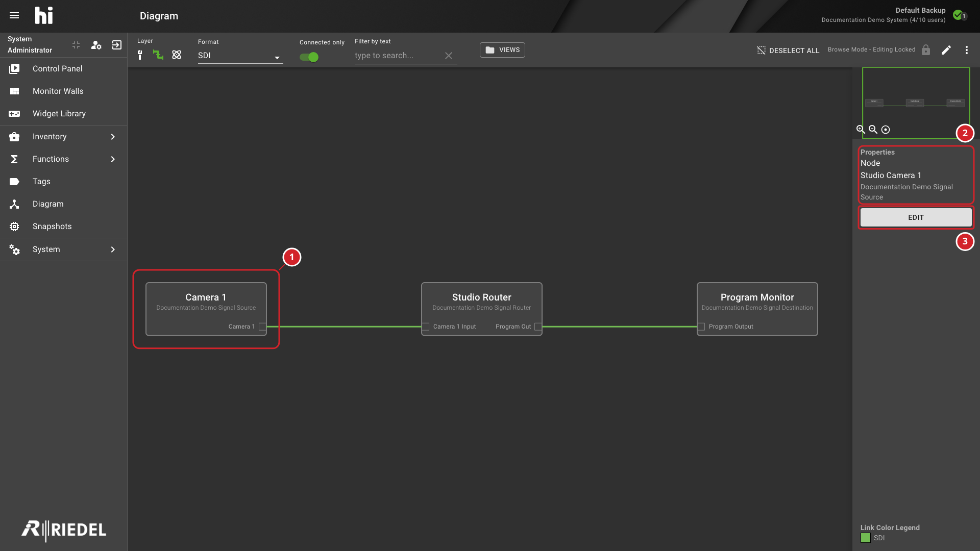The height and width of the screenshot is (551, 980).
Task: Open the Format SDI dropdown
Action: tap(240, 56)
